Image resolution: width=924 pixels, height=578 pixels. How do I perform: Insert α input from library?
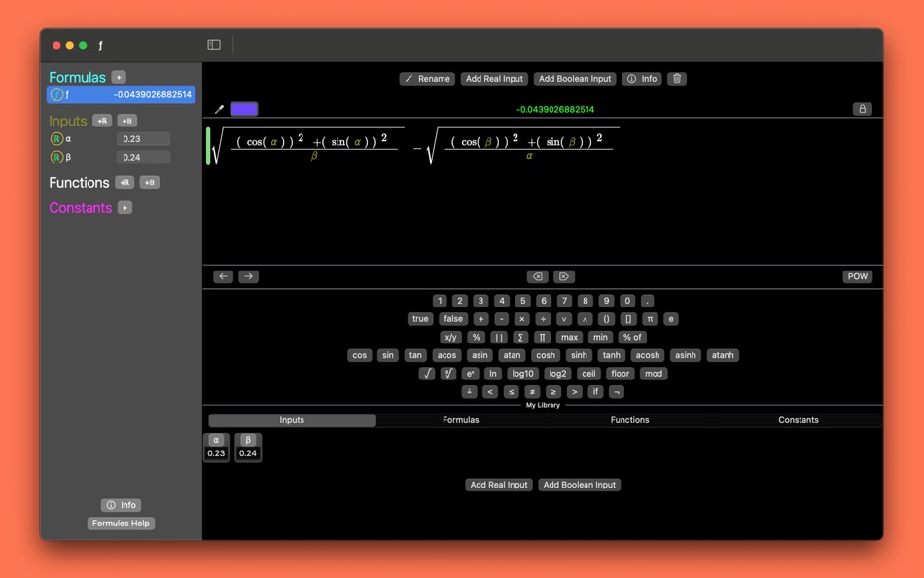[x=216, y=448]
